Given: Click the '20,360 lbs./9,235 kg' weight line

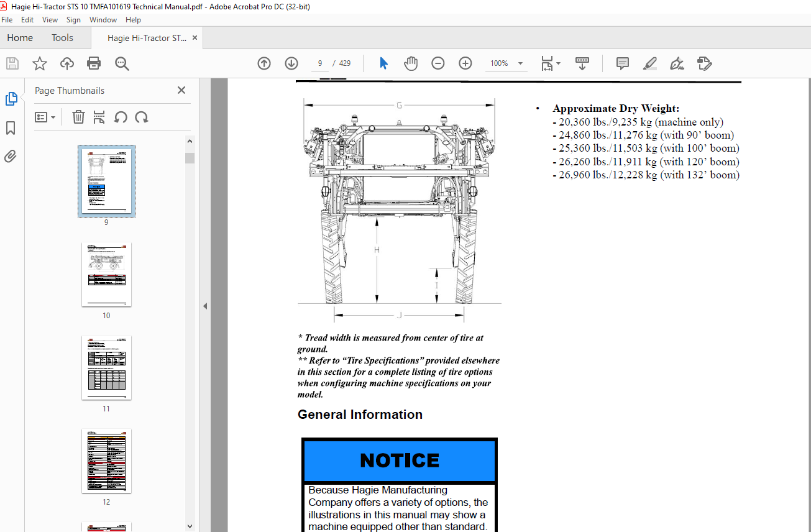Looking at the screenshot, I should point(638,122).
